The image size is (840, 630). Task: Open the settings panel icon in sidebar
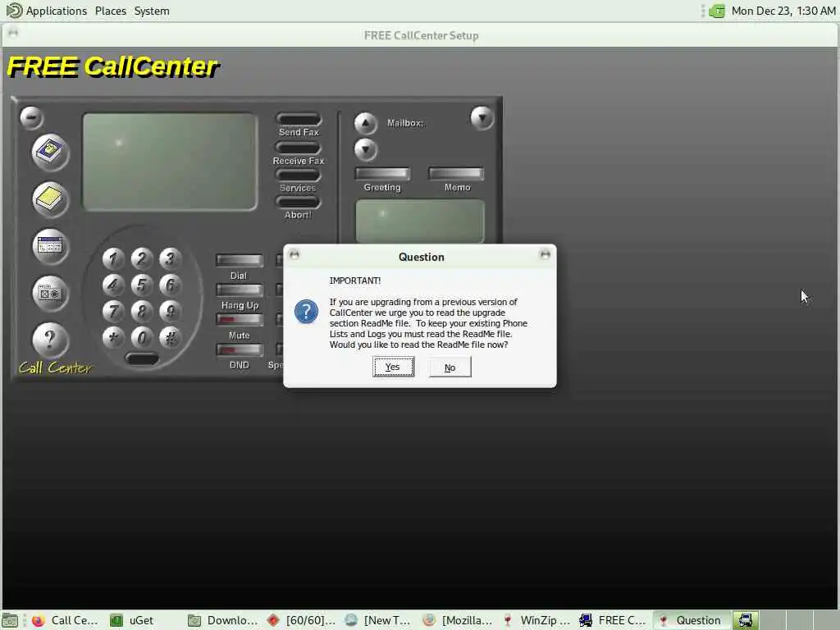pos(50,293)
